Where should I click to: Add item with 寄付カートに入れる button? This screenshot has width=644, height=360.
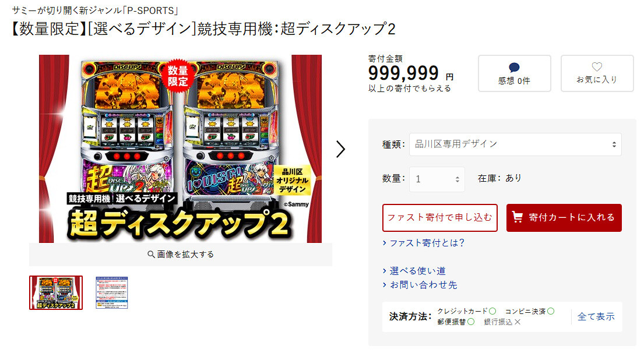pos(564,217)
